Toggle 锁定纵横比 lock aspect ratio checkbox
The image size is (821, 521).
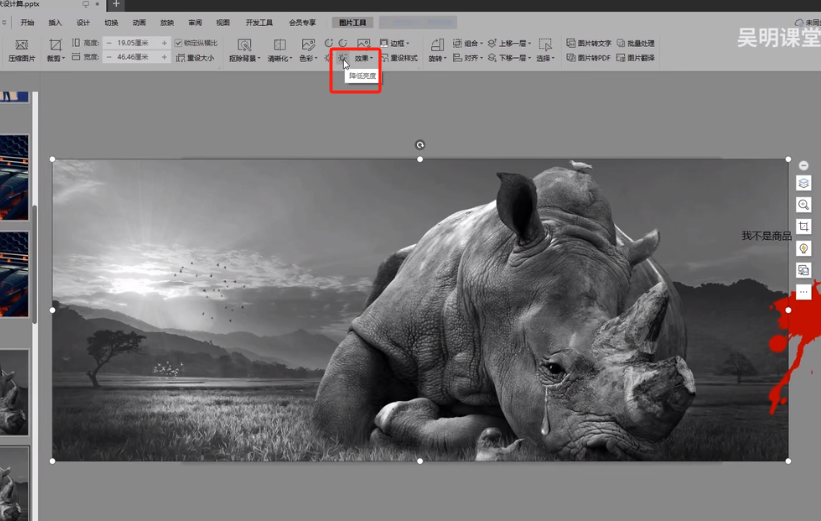click(179, 43)
